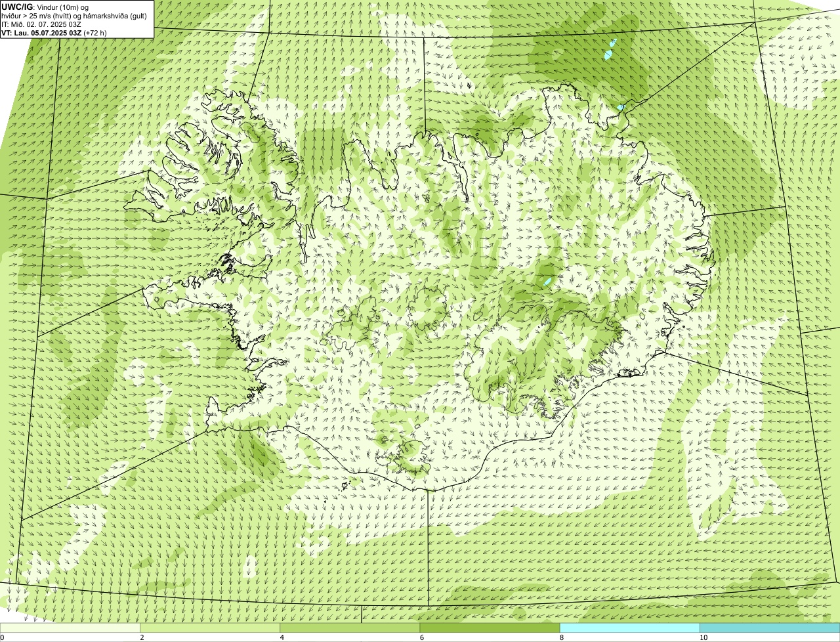Click the 'VT: Lau. 05.07.2025 03Z (+72 h)' line
Screen dimensions: 840x642
pos(54,32)
